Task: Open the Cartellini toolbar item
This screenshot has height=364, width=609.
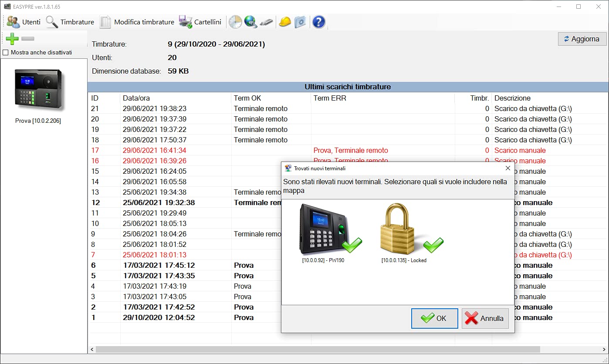Action: (x=200, y=22)
